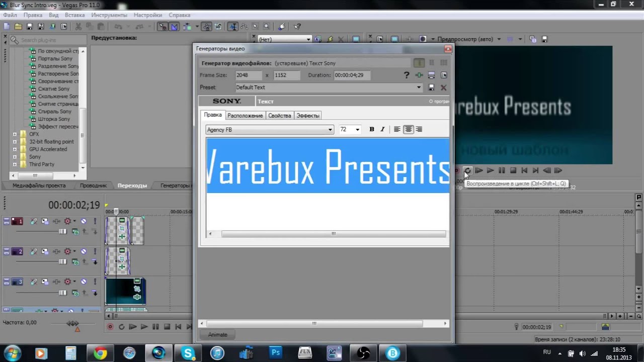Viewport: 644px width, 362px height.
Task: Click the timeline record button
Action: [110, 327]
